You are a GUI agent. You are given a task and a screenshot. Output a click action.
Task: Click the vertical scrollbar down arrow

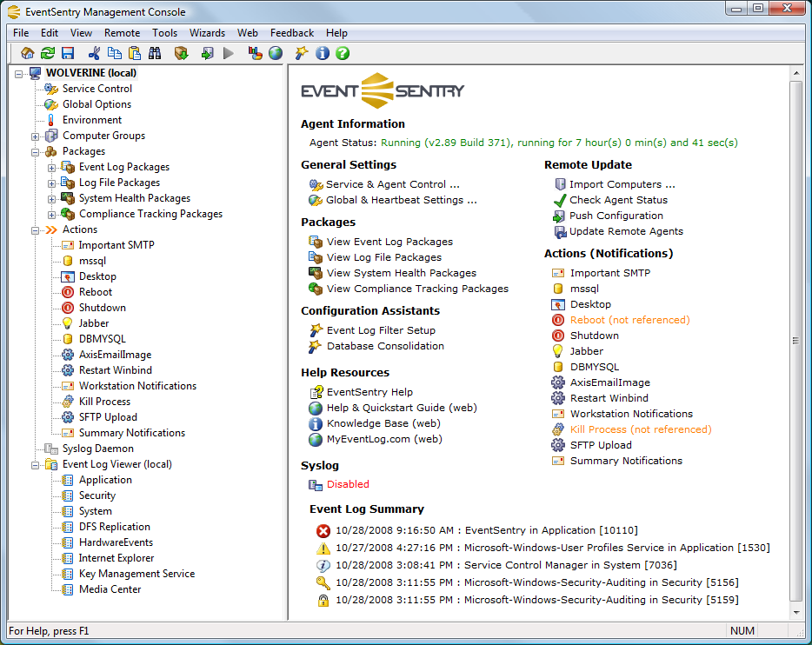[x=796, y=613]
